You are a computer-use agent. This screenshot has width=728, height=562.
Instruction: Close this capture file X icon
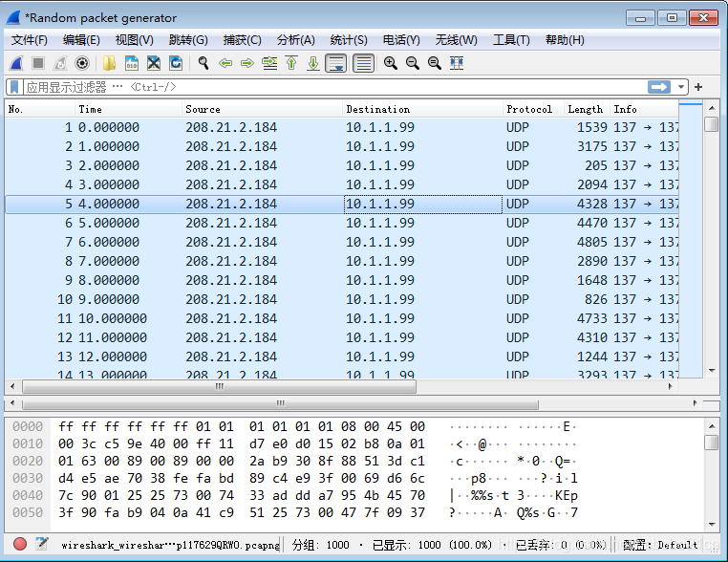pos(154,63)
